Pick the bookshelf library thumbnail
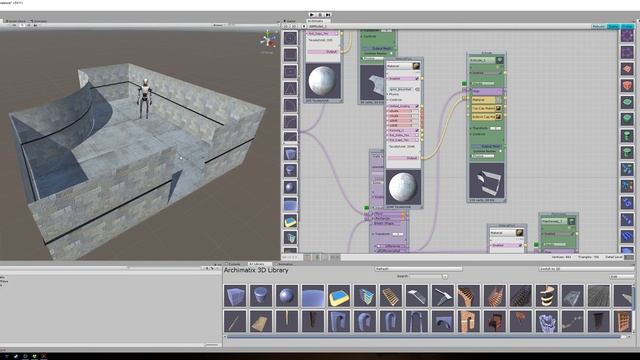 point(624,321)
